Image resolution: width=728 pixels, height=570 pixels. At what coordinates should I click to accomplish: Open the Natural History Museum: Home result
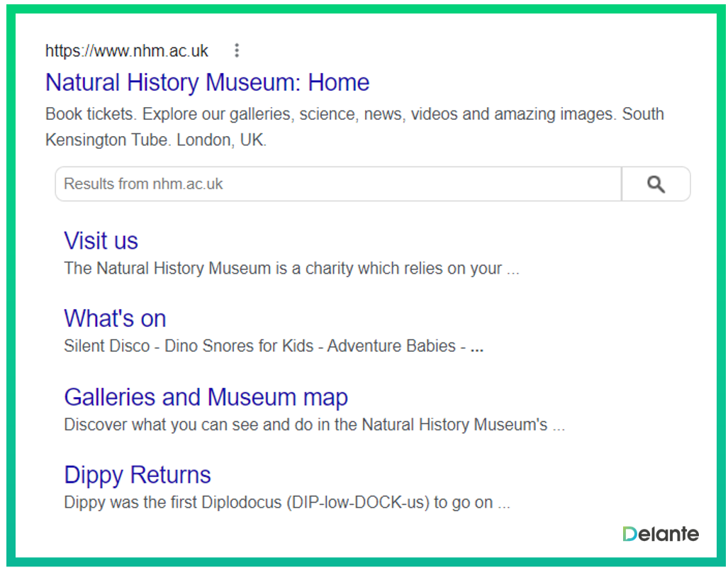pyautogui.click(x=207, y=82)
